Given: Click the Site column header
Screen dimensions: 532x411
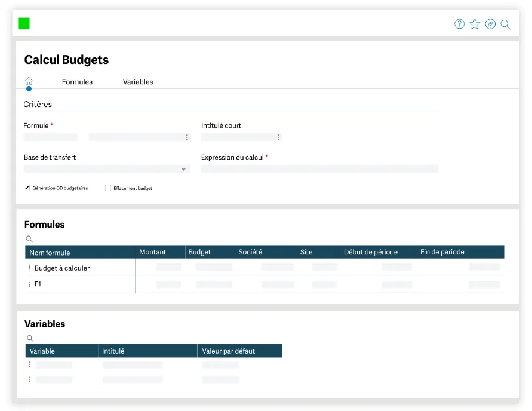Looking at the screenshot, I should [318, 252].
